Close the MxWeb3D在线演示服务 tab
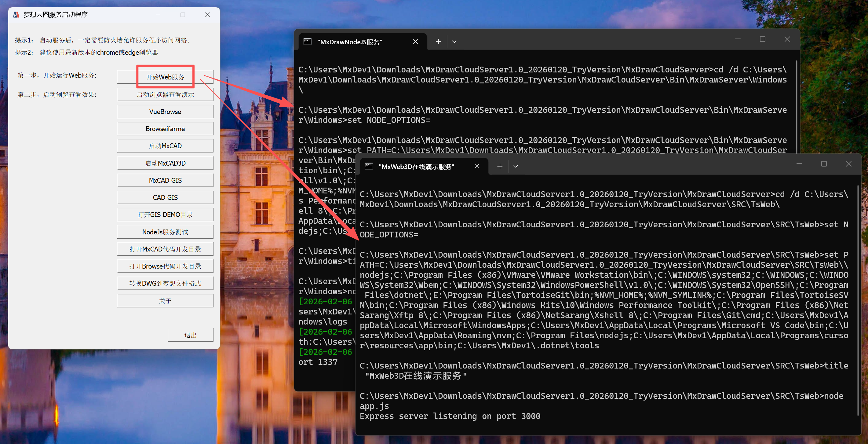This screenshot has width=868, height=444. pos(477,166)
